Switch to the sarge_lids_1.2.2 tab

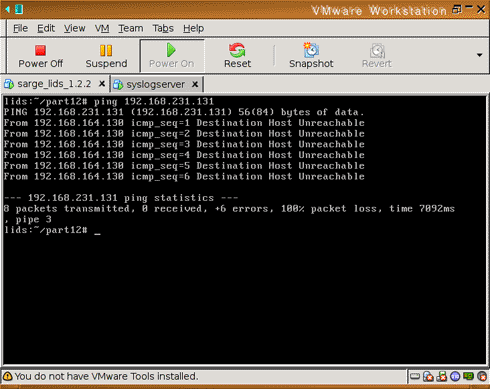pos(54,84)
